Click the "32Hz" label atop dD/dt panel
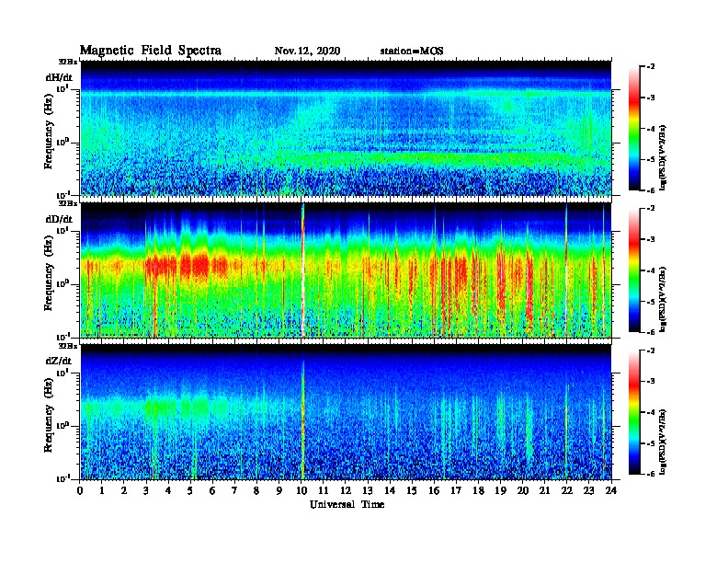This screenshot has height=563, width=728. click(68, 203)
